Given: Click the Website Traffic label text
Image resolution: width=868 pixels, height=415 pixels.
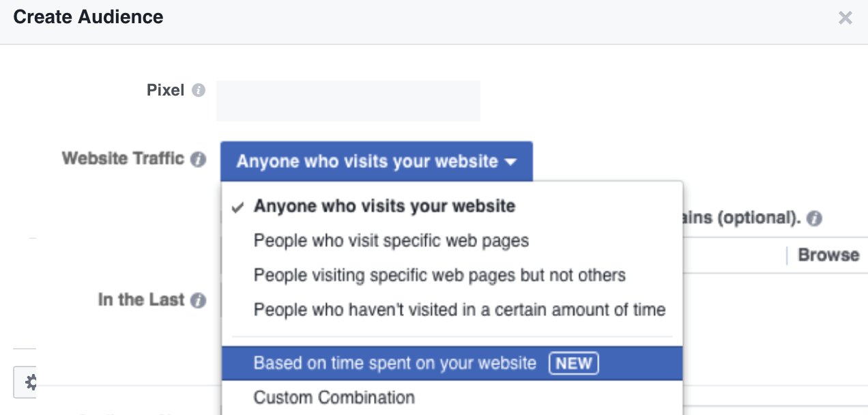Looking at the screenshot, I should point(123,158).
